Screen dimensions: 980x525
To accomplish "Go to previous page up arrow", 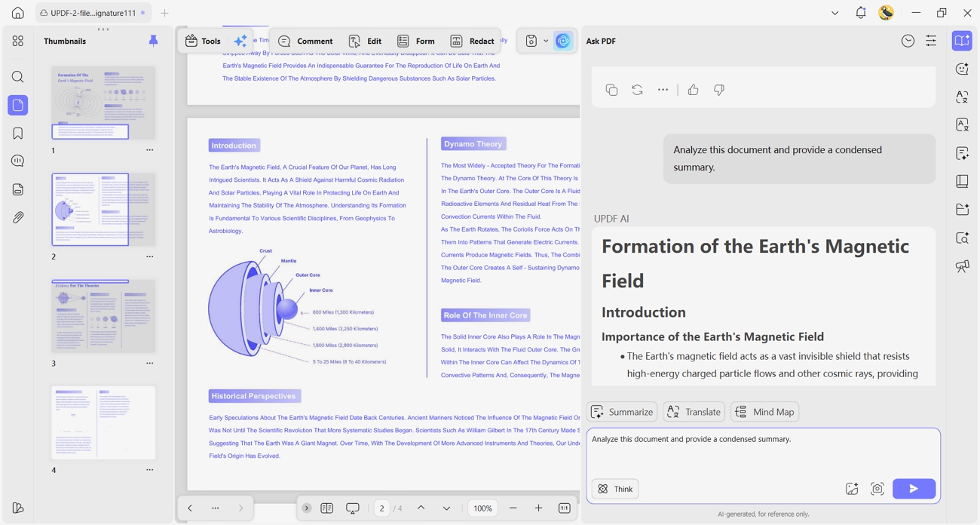I will click(421, 508).
